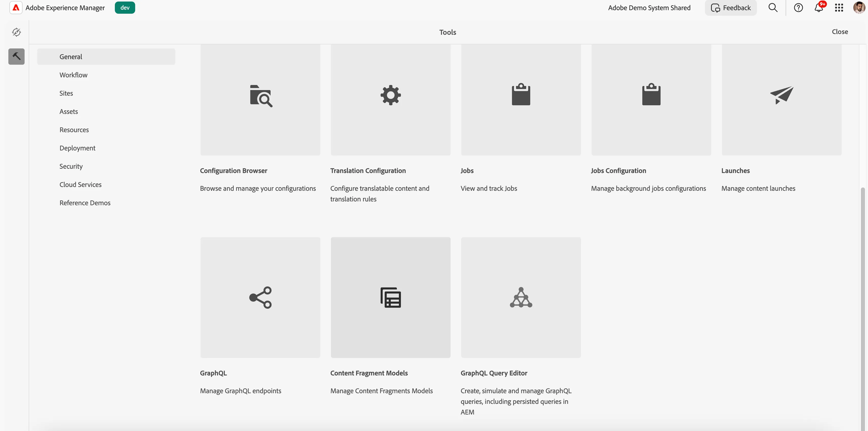Open the GraphQL Query Editor icon tile
The image size is (868, 431).
pyautogui.click(x=521, y=298)
